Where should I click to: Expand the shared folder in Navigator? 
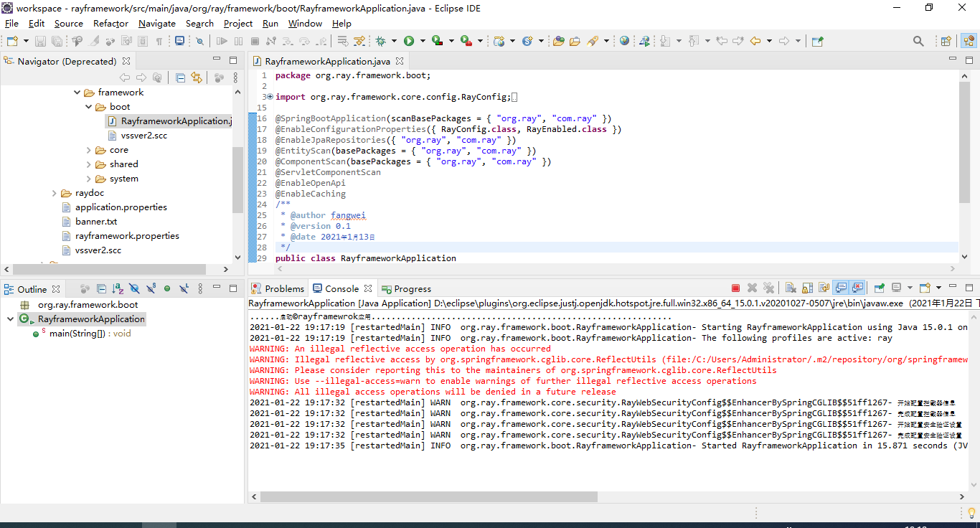pyautogui.click(x=89, y=164)
